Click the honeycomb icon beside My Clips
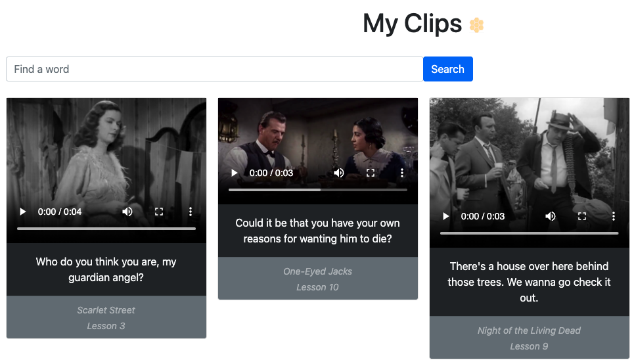634x364 pixels. coord(476,25)
